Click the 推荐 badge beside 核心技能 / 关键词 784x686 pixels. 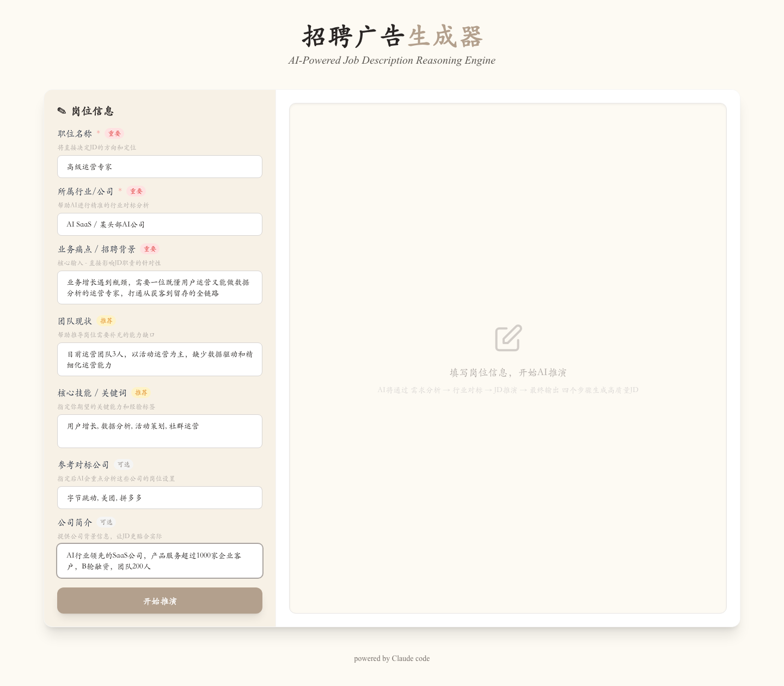[x=141, y=393]
